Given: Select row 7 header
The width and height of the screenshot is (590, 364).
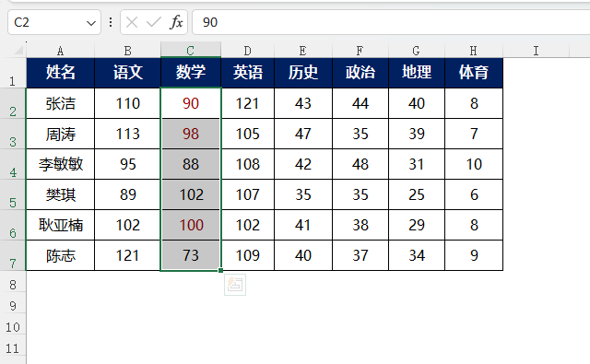Looking at the screenshot, I should 13,255.
